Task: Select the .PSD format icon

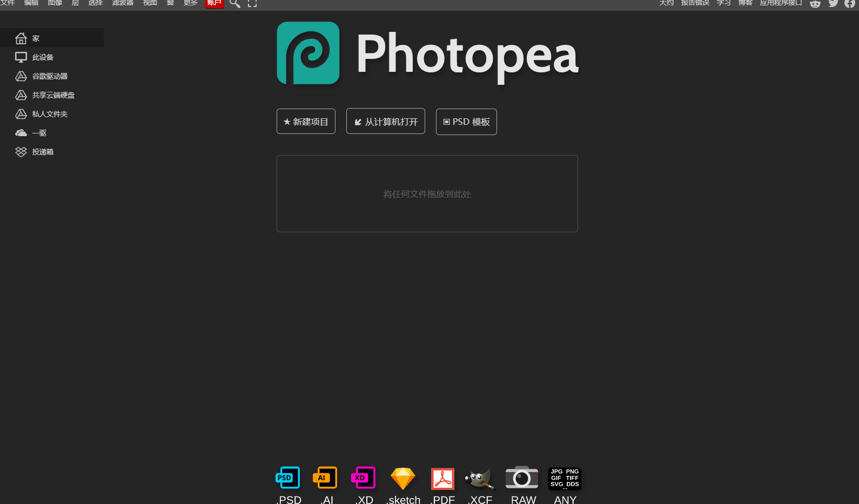Action: click(x=288, y=478)
